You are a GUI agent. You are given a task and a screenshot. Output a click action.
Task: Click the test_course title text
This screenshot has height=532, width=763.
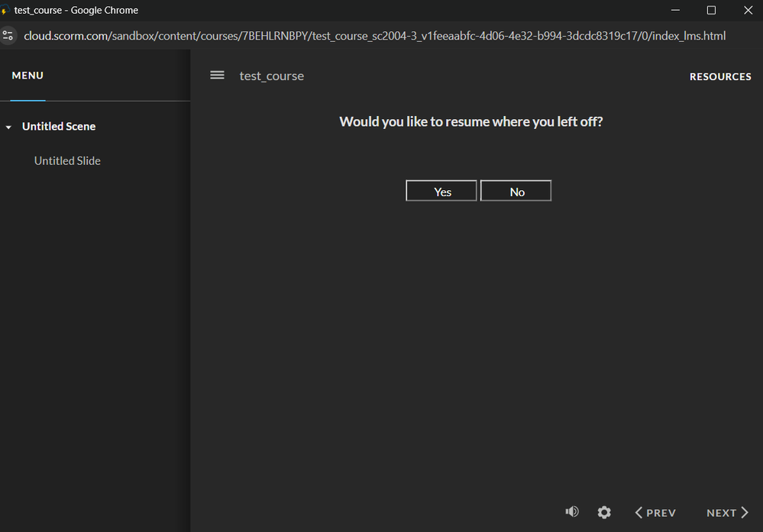(272, 76)
